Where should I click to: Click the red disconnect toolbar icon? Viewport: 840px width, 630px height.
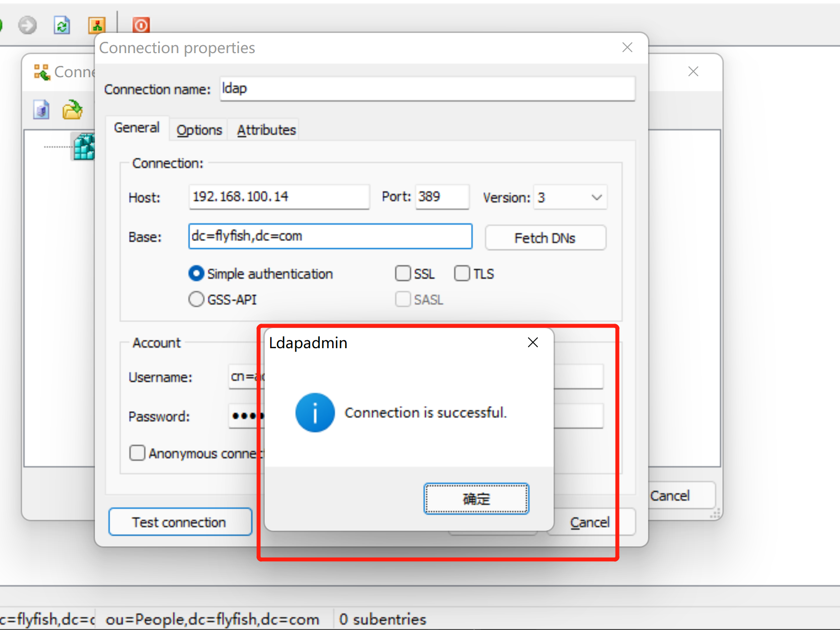(141, 25)
